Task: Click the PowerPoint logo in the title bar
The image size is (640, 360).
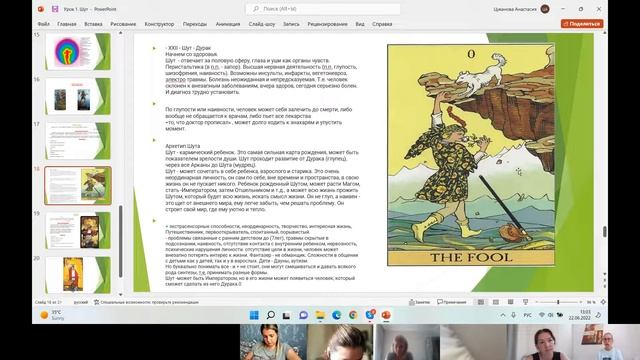Action: pos(41,9)
